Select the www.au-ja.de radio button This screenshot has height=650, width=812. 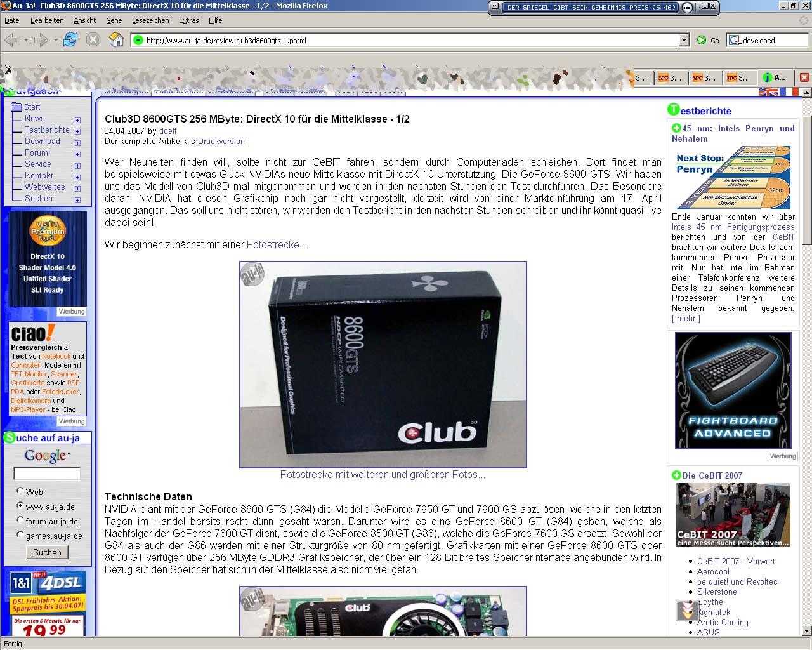(x=20, y=505)
